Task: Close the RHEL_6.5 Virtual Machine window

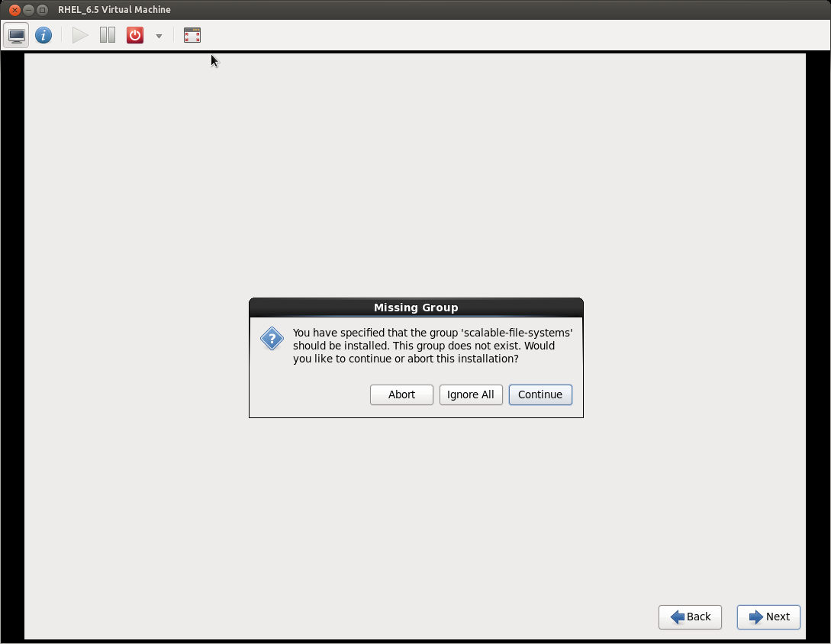Action: point(14,10)
